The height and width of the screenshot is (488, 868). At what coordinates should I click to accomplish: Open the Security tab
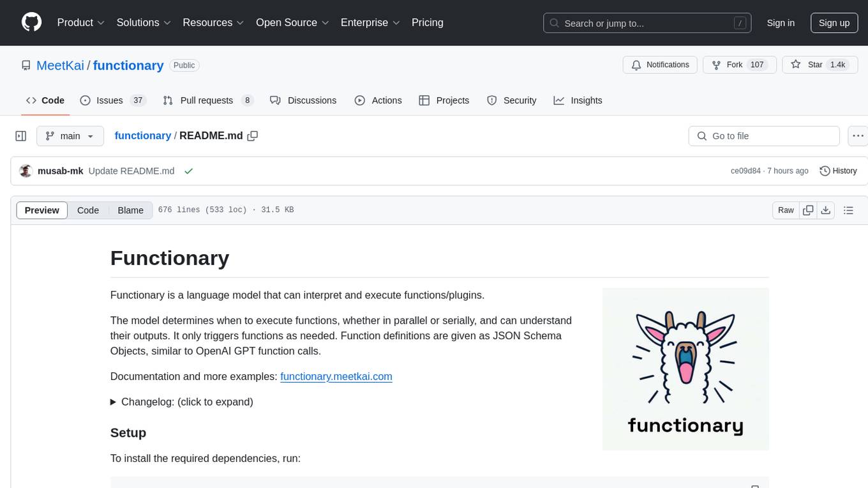[512, 100]
